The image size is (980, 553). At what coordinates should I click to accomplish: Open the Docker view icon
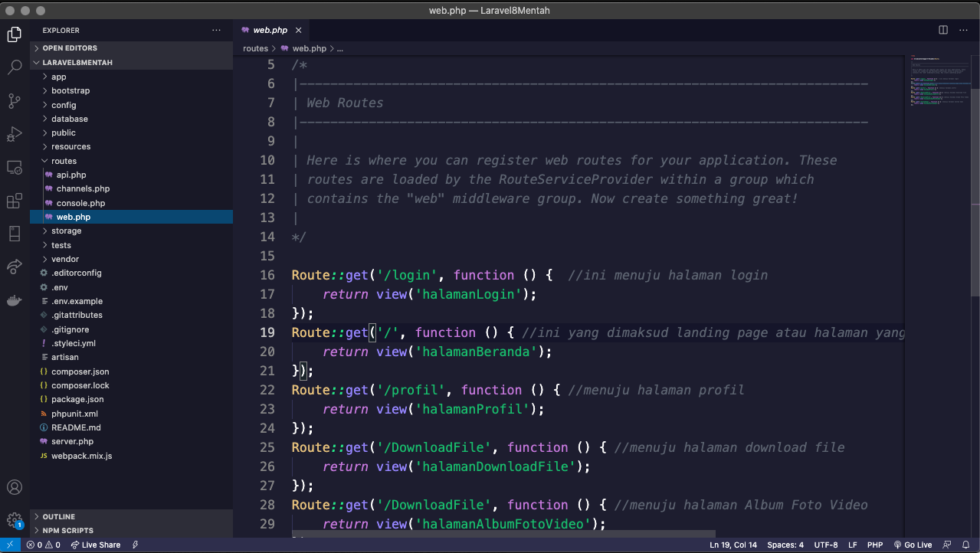click(15, 300)
